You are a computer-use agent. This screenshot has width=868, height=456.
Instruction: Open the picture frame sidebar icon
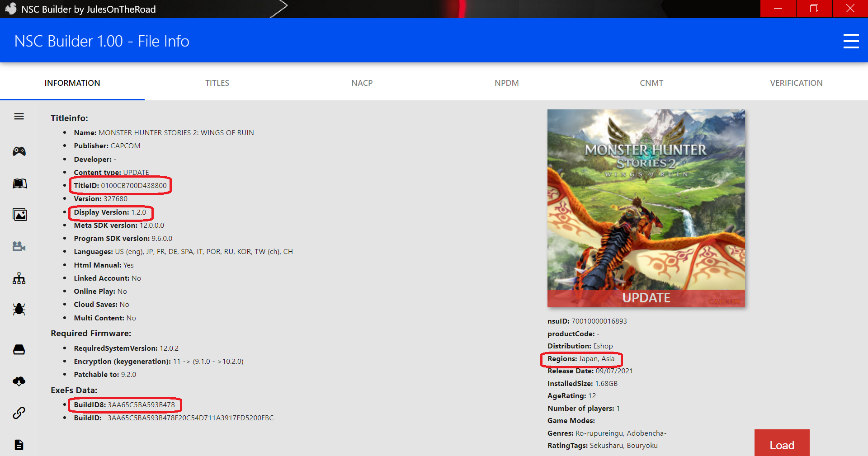[19, 215]
